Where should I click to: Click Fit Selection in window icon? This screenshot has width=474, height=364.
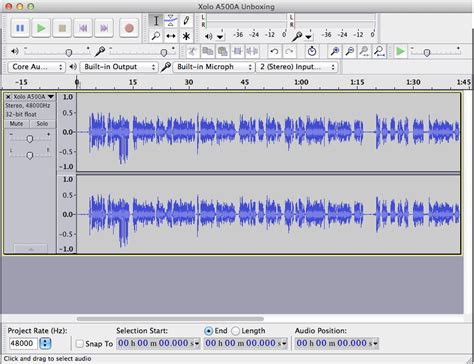point(364,51)
